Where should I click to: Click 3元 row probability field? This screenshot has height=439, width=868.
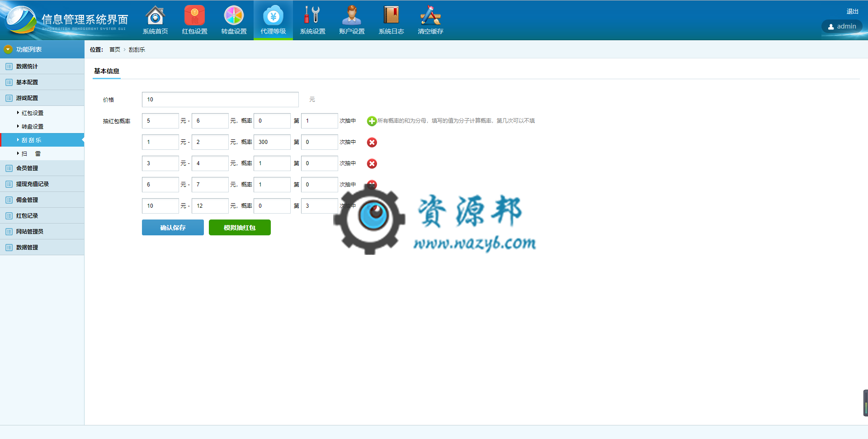[272, 163]
